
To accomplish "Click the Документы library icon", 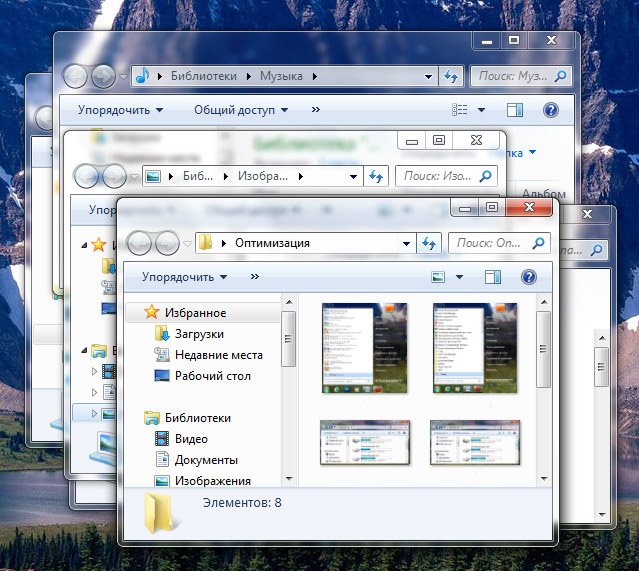I will 162,459.
